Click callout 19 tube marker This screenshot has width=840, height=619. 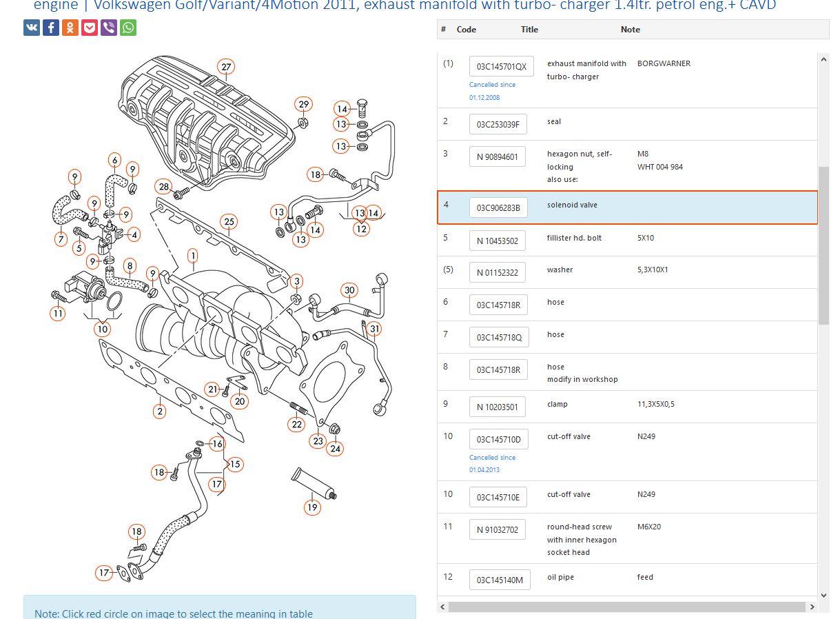(313, 507)
